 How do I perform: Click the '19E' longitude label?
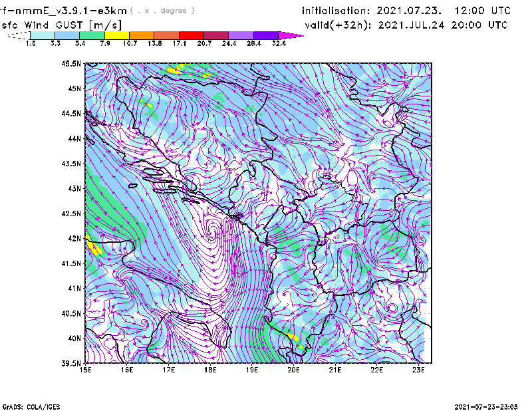(x=252, y=370)
